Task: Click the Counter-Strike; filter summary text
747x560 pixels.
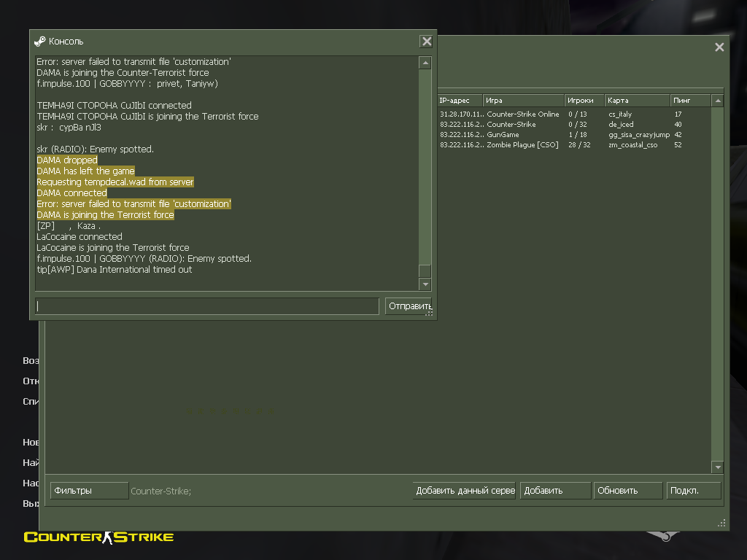Action: coord(161,491)
